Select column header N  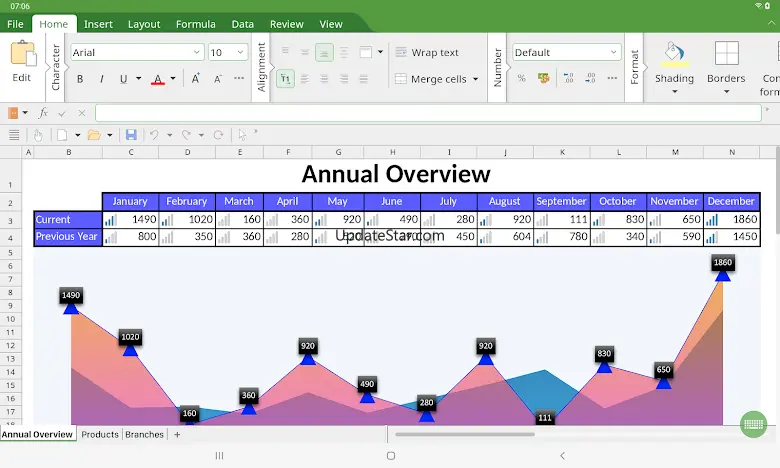[x=732, y=152]
